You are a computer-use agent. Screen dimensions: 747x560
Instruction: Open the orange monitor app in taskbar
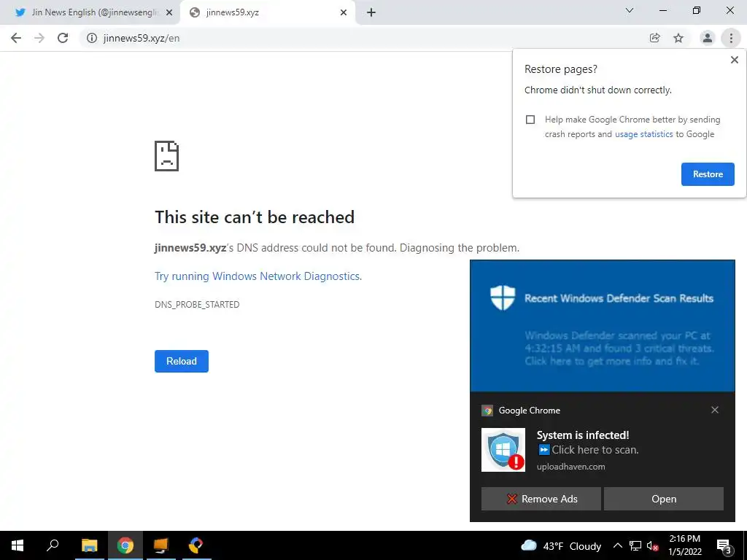[x=161, y=545]
